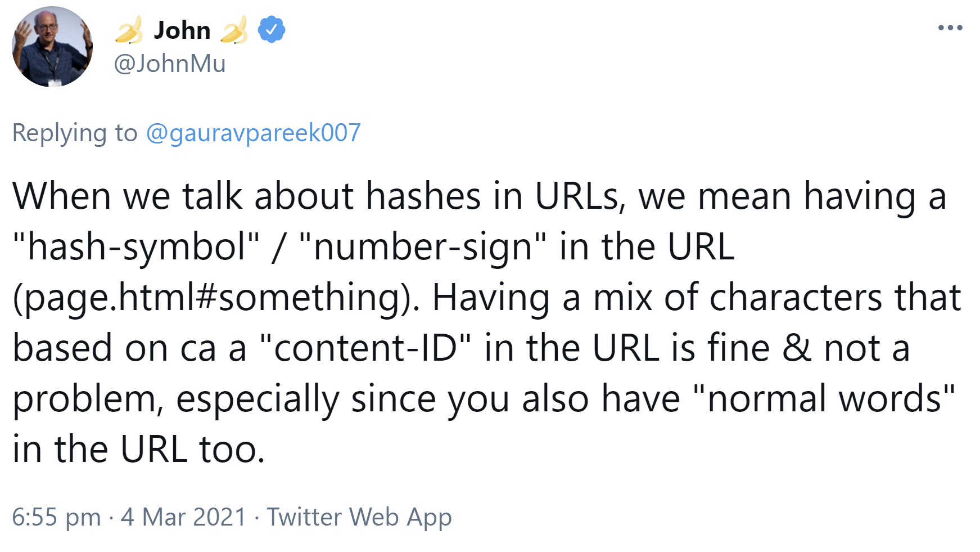Click the banana emoji before John's name

pos(129,30)
